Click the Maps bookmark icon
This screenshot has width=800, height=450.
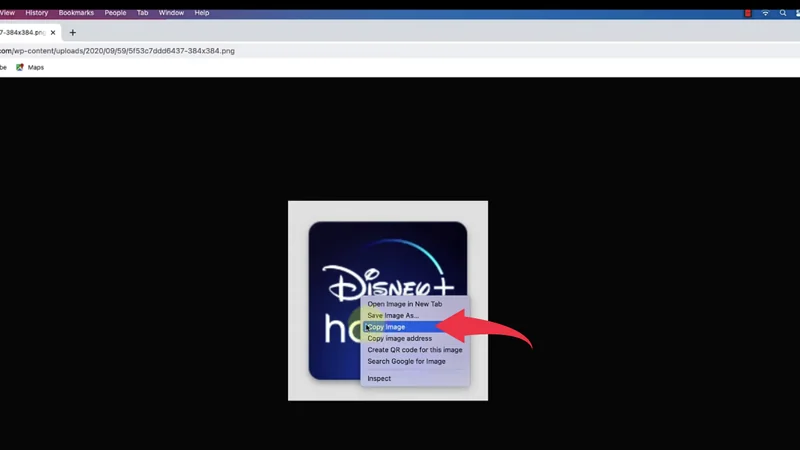(x=20, y=67)
